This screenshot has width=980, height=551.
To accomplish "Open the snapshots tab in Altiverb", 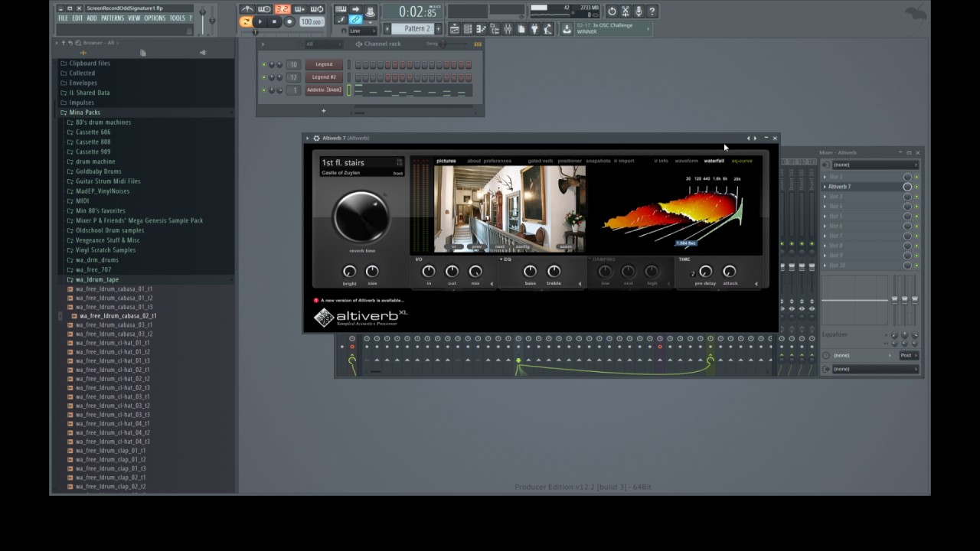I will (x=598, y=161).
